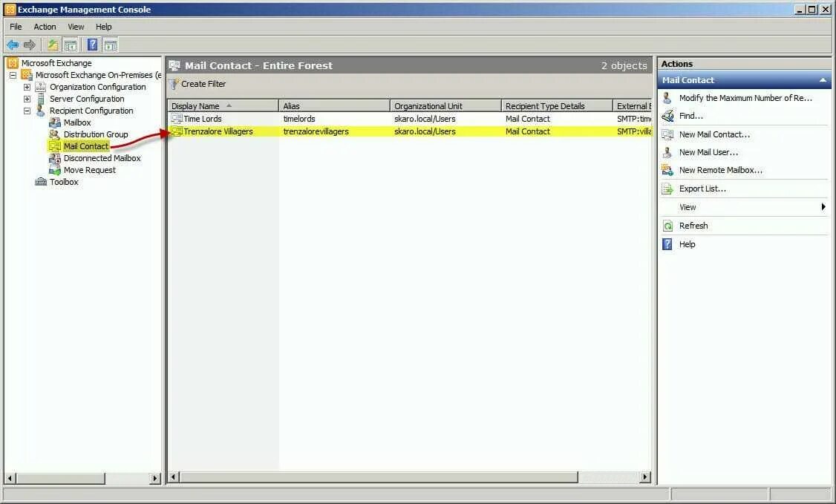Click the Recipient Configuration icon

coord(41,111)
